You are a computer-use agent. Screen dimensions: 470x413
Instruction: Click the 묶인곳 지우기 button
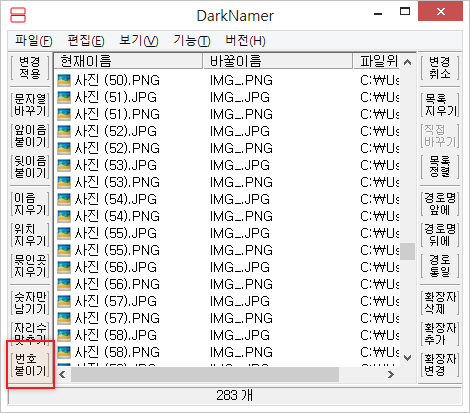coord(30,266)
